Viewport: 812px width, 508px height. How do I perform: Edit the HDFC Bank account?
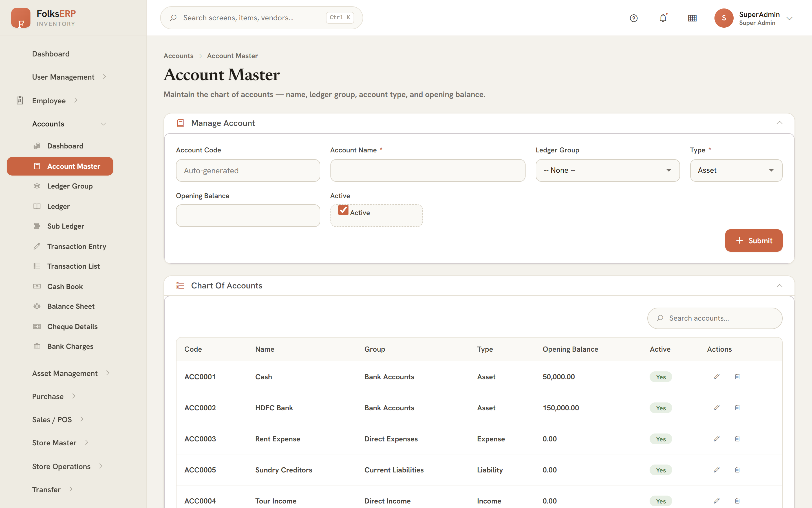[x=717, y=408]
